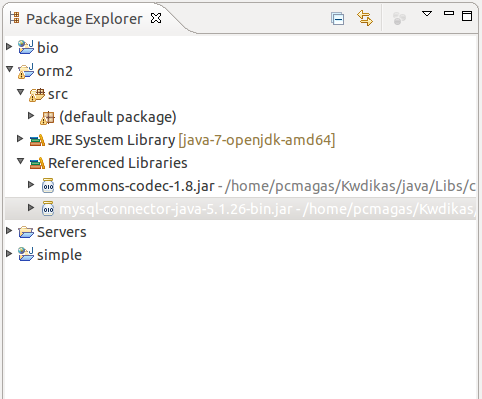Close the Package Explorer tab via X

[156, 18]
